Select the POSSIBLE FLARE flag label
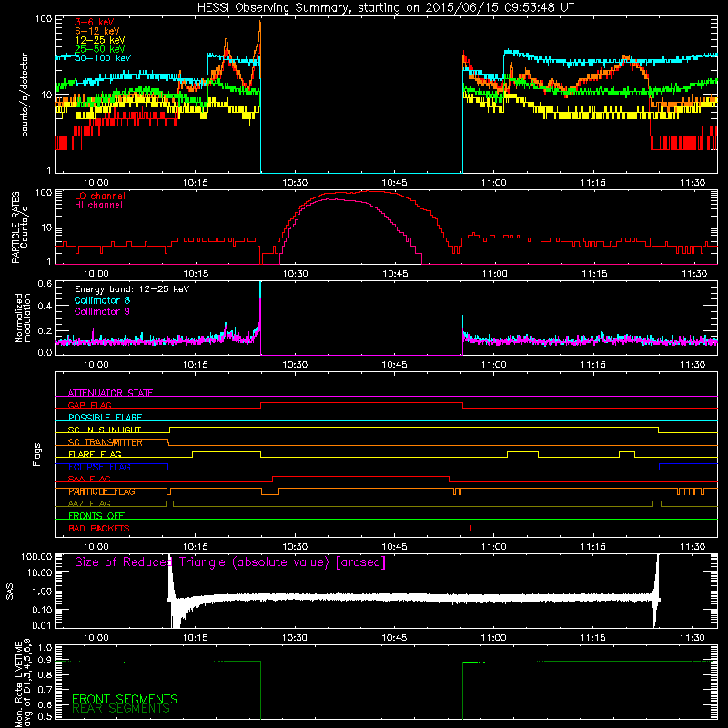The image size is (728, 728). point(105,418)
